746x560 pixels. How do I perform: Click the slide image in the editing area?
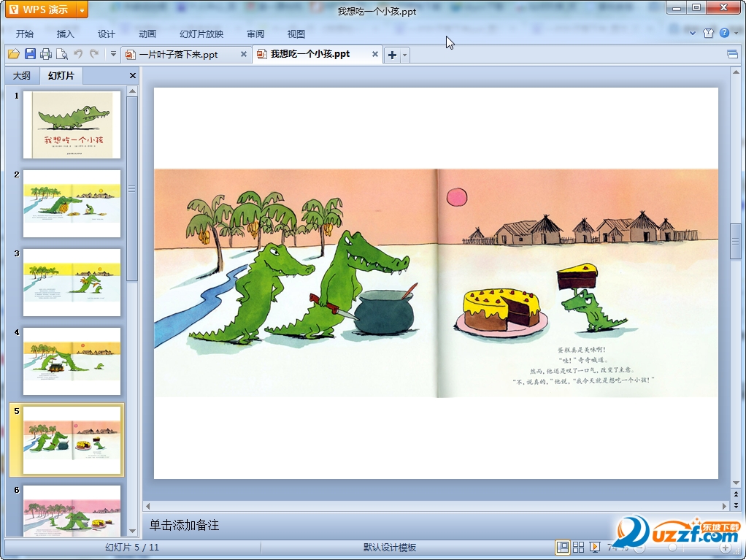(x=436, y=283)
